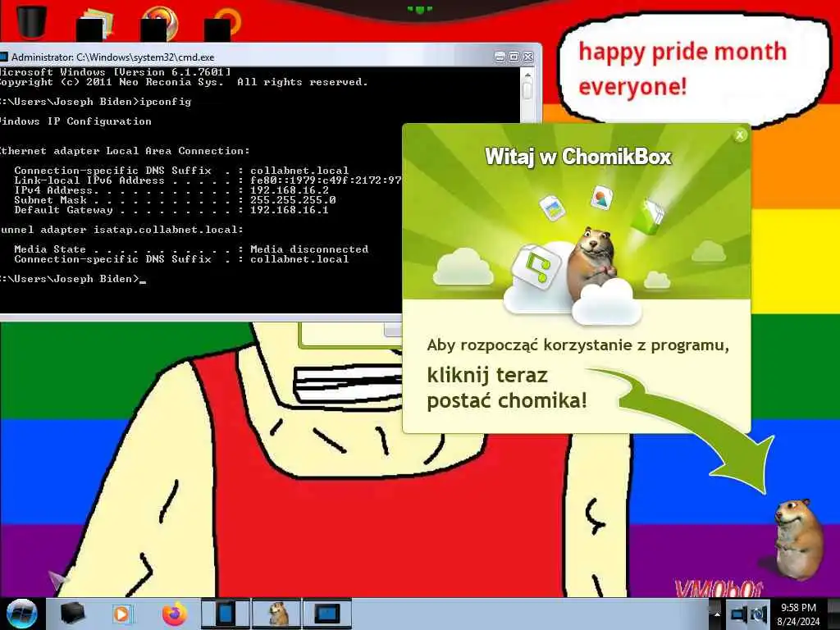Open the black folder taskbar icon

[72, 614]
